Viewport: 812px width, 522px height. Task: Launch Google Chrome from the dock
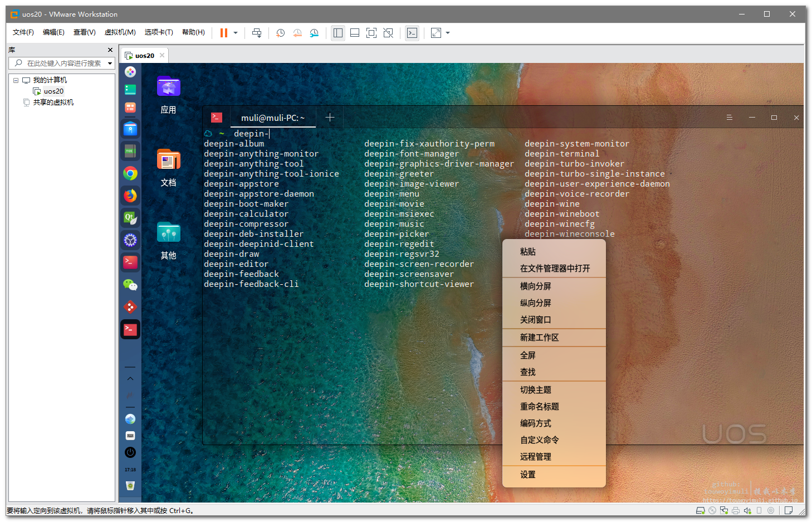point(130,173)
